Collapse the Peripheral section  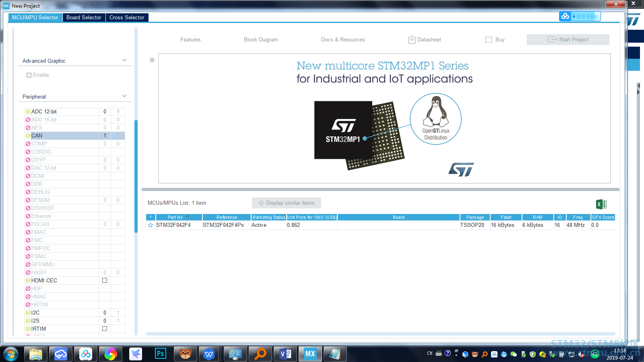pos(124,96)
